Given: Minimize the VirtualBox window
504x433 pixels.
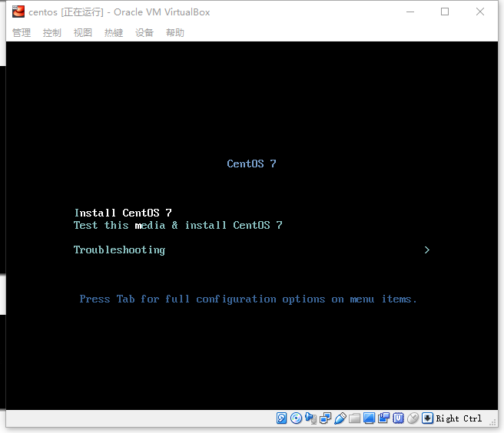Looking at the screenshot, I should (x=410, y=12).
